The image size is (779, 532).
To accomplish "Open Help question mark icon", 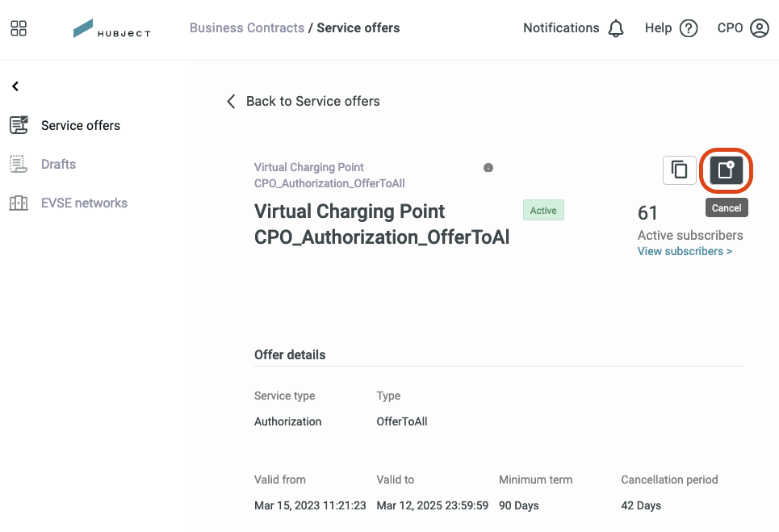I will tap(689, 28).
